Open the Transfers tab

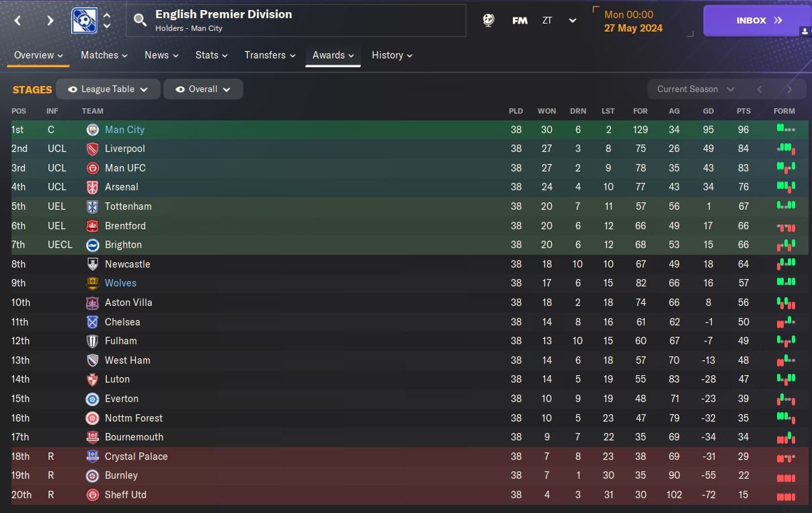270,55
